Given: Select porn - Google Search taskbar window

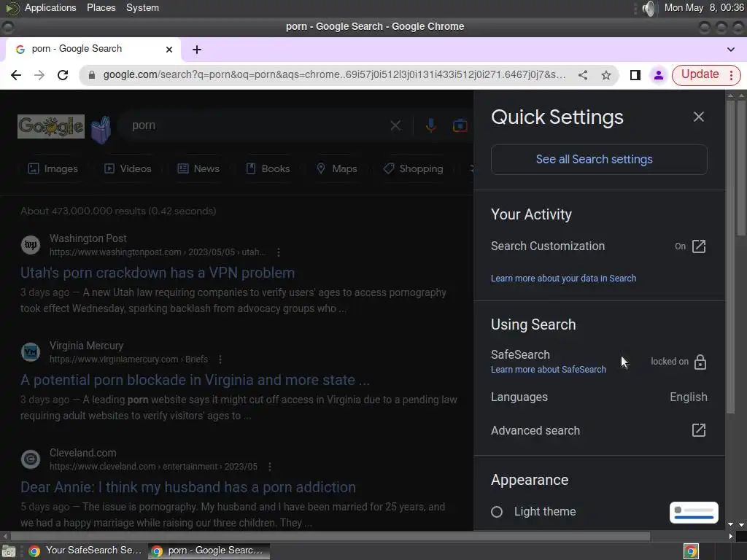Looking at the screenshot, I should (209, 551).
